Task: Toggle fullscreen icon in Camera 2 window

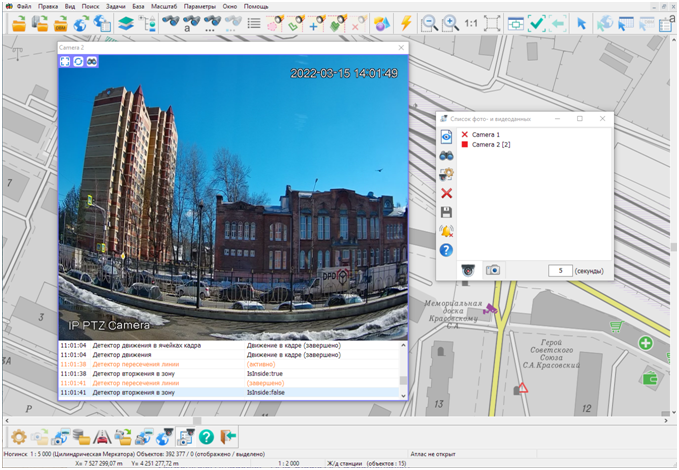Action: pos(66,62)
